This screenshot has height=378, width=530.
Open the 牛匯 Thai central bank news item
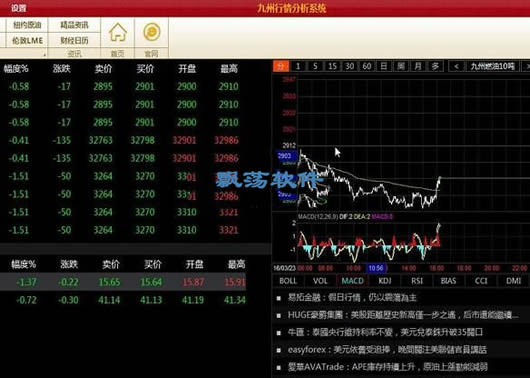385,332
